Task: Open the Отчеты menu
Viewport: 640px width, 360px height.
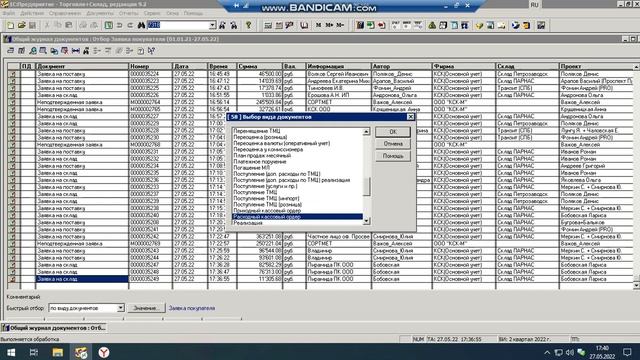Action: [129, 13]
